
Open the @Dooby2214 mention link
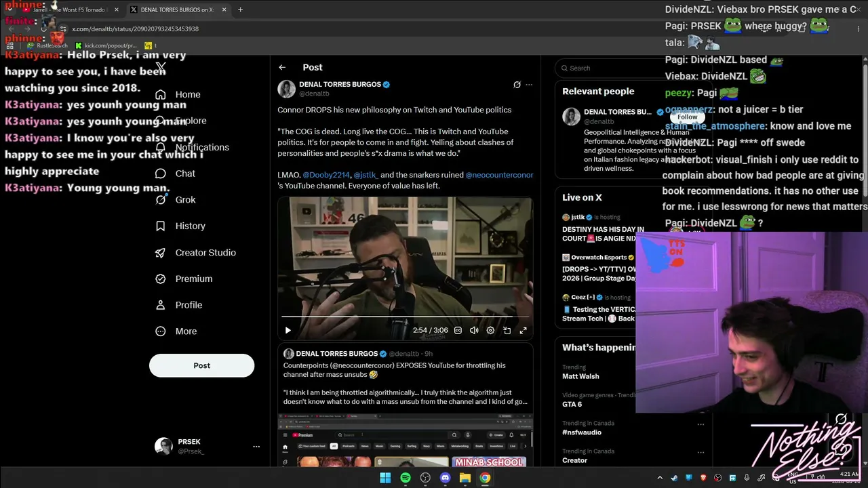[x=326, y=175]
